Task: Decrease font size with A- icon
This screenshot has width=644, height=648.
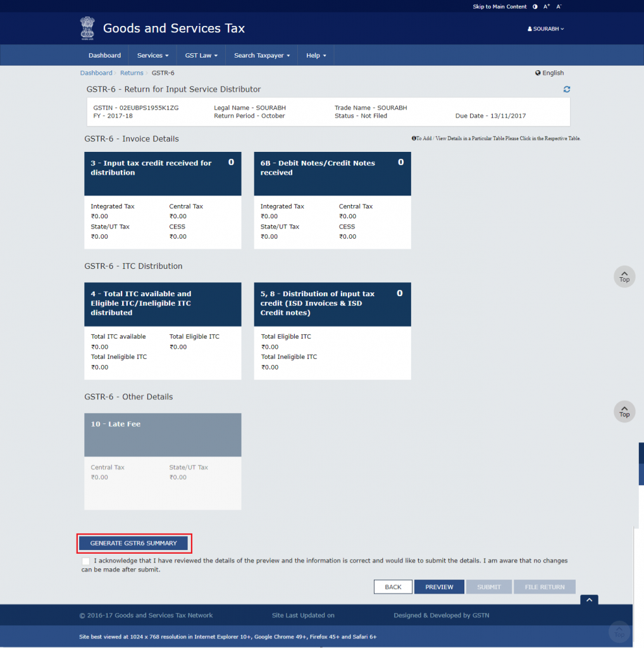Action: pyautogui.click(x=559, y=6)
